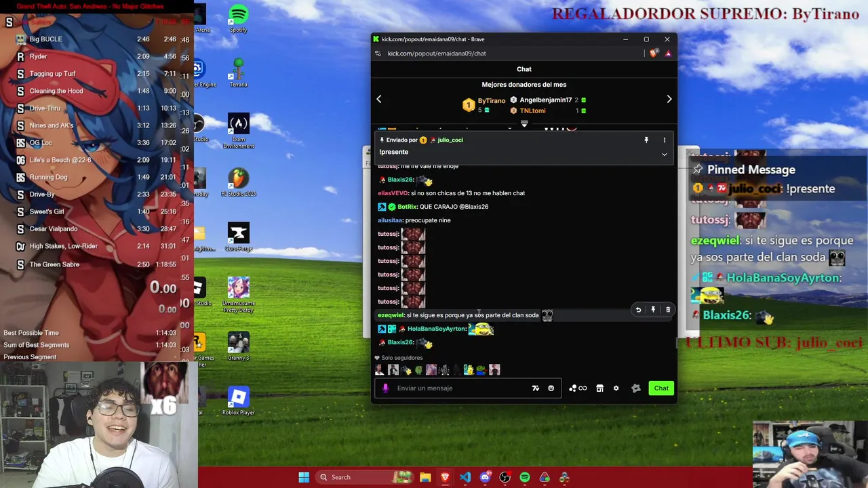The height and width of the screenshot is (488, 868).
Task: Open chat settings gear icon
Action: [616, 388]
